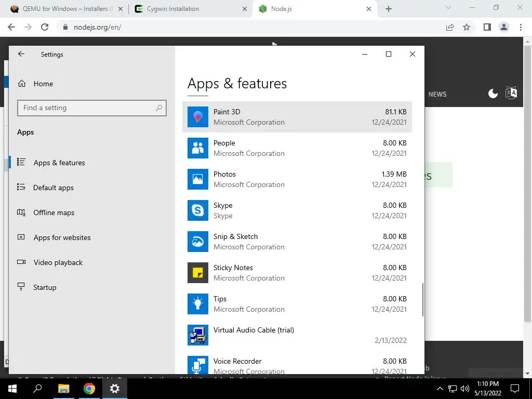The image size is (532, 399).
Task: Click the Apps list scrollbar thumb
Action: coord(423,300)
